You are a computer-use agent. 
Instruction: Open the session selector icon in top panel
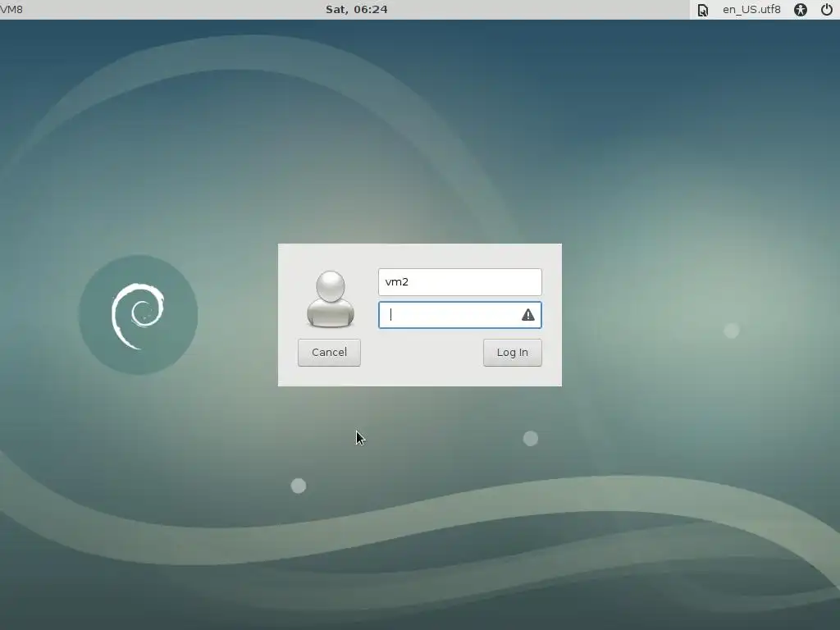click(x=702, y=10)
